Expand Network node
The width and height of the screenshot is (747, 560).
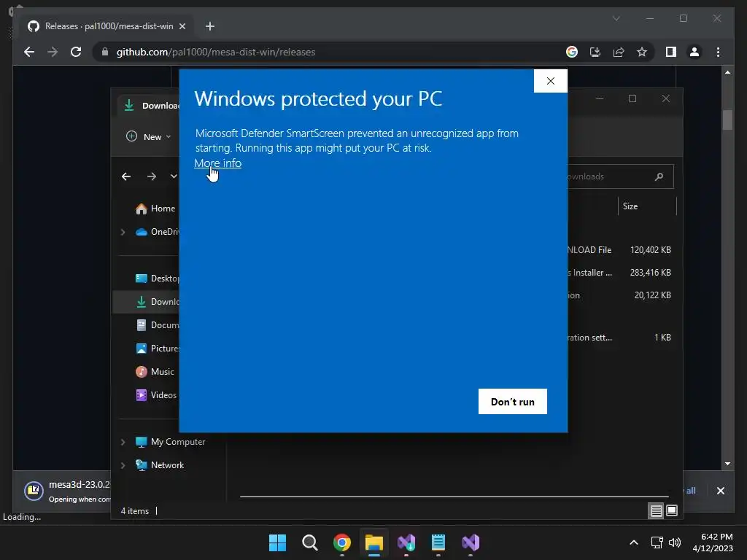click(x=123, y=465)
